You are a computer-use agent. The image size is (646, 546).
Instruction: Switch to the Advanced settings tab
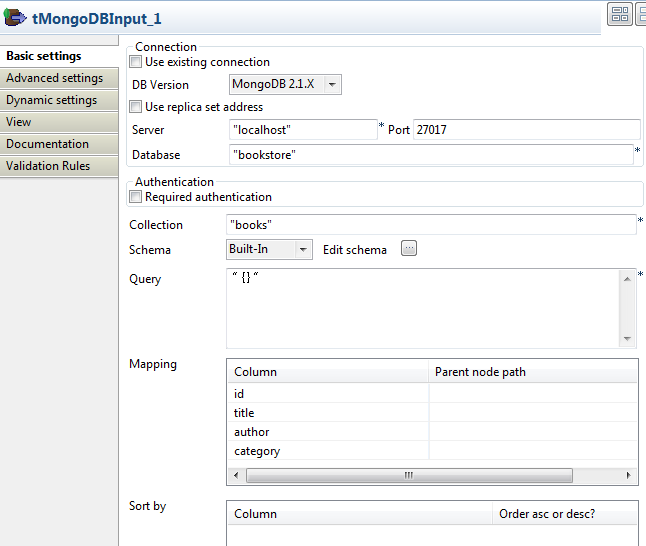(x=55, y=78)
